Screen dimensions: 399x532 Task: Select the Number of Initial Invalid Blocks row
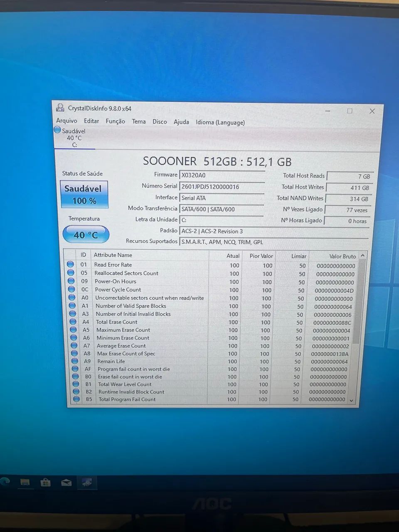211,314
